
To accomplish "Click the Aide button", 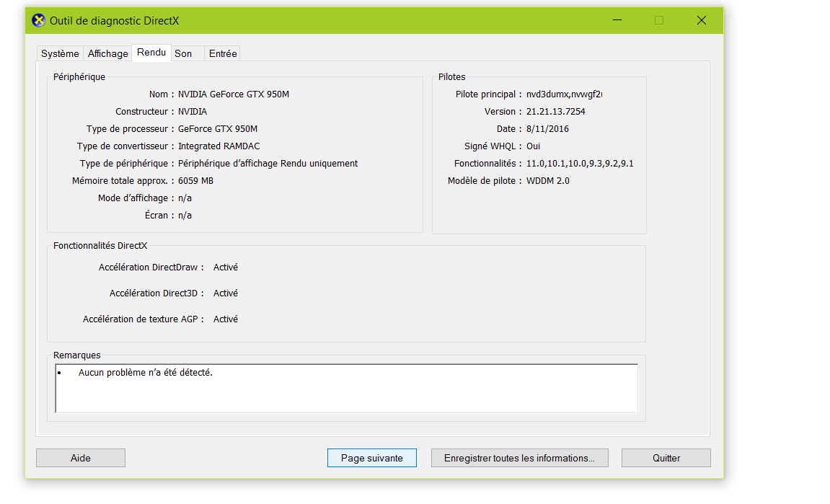I will (81, 458).
